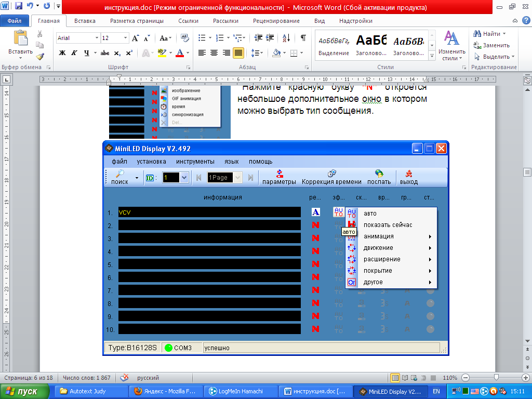Click the numbered list icon
The height and width of the screenshot is (399, 532).
click(220, 38)
